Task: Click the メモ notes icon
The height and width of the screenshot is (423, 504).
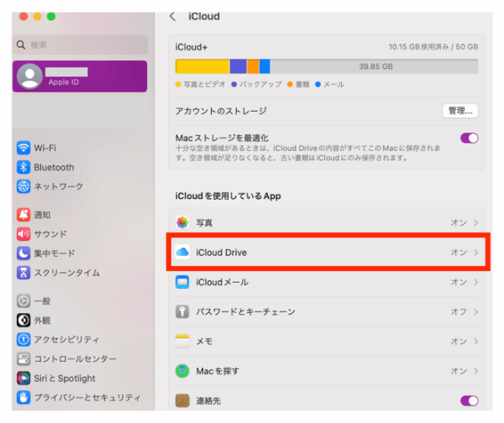Action: [182, 341]
